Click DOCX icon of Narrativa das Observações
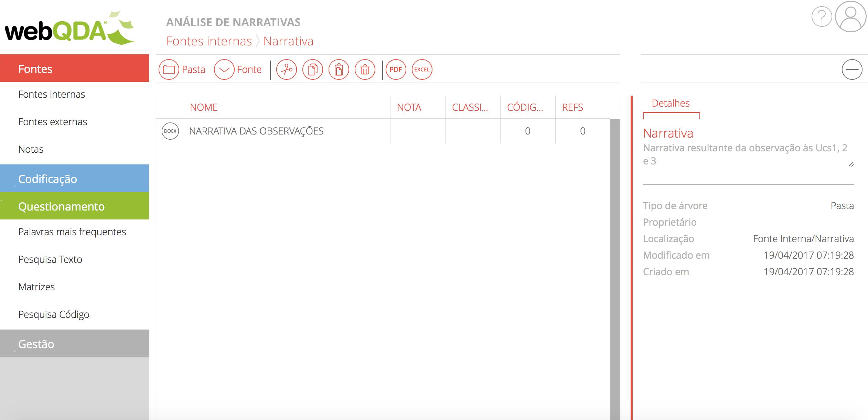 pos(170,131)
